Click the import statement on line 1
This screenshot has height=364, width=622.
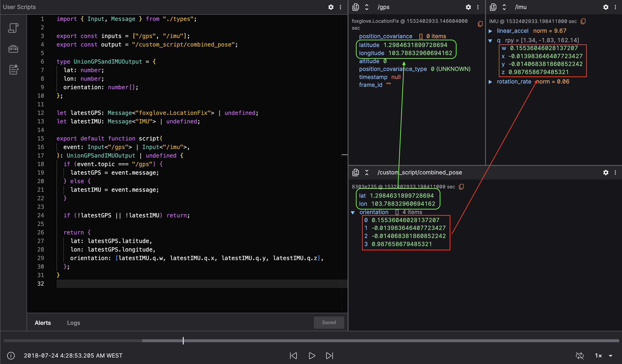(126, 19)
